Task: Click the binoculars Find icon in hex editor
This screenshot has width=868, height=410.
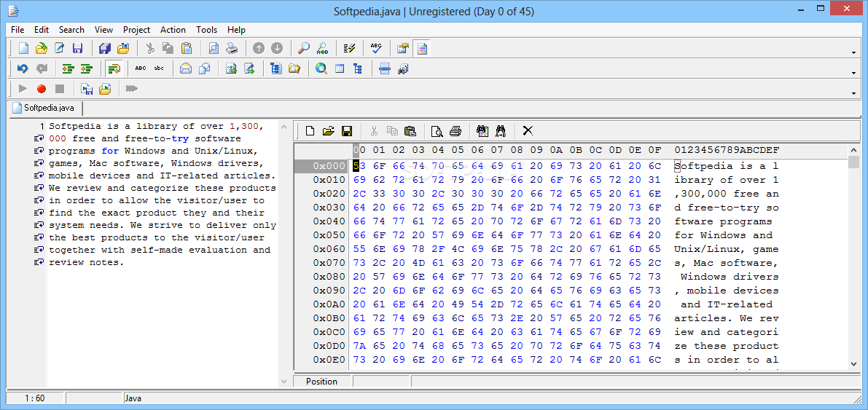Action: tap(482, 131)
